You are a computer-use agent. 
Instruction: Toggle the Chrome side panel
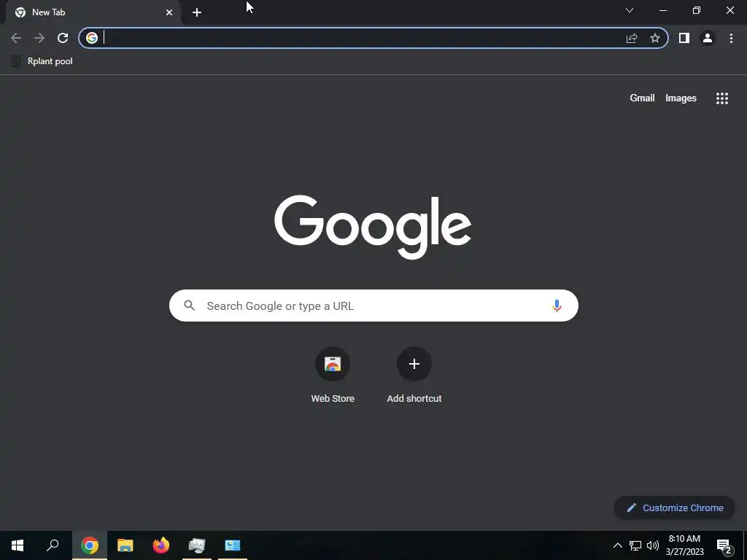coord(684,38)
